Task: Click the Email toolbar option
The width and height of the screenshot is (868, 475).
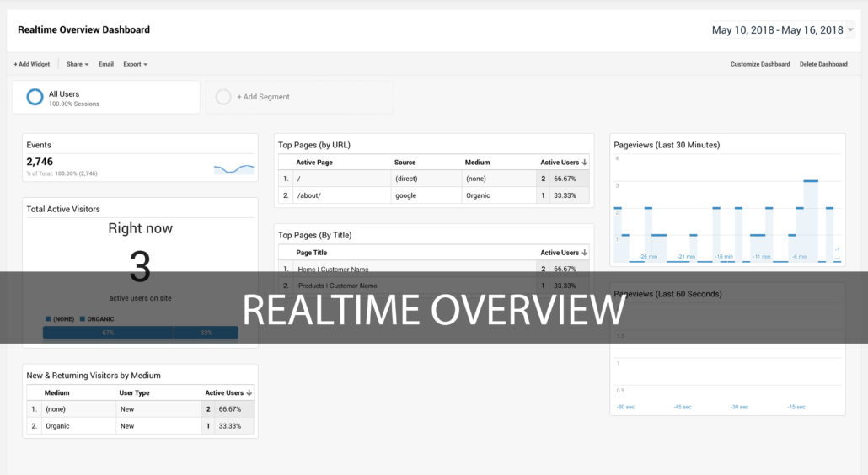Action: pos(105,64)
